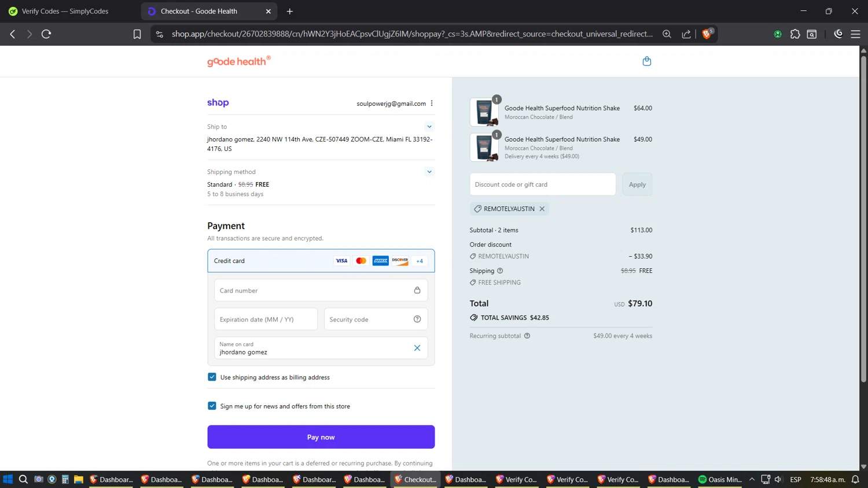Click the browser address bar URL
The image size is (868, 488).
(x=412, y=34)
